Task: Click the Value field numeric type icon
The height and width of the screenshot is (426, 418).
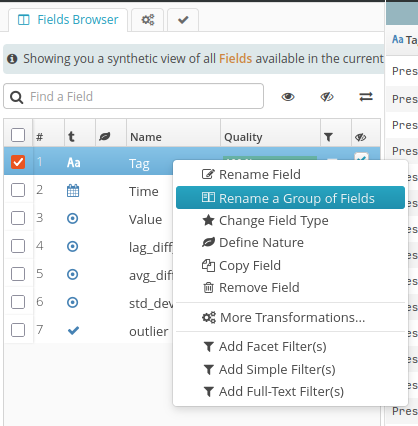Action: pyautogui.click(x=72, y=219)
